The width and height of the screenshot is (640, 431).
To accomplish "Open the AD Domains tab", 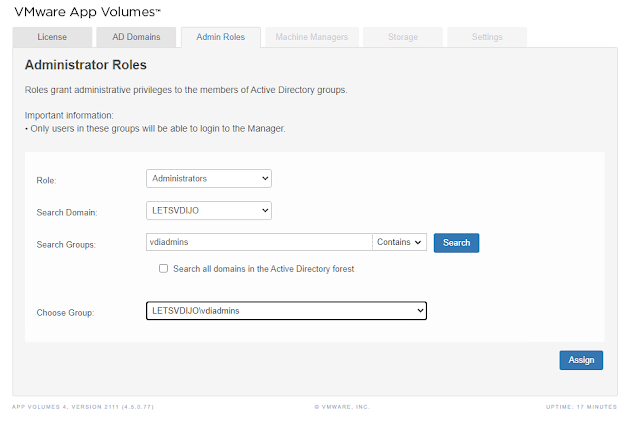I will pos(136,37).
